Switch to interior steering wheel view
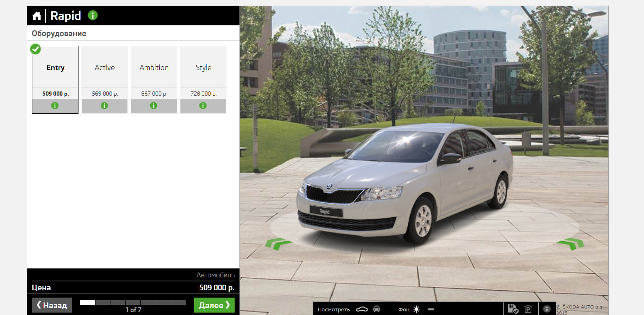 [377, 309]
